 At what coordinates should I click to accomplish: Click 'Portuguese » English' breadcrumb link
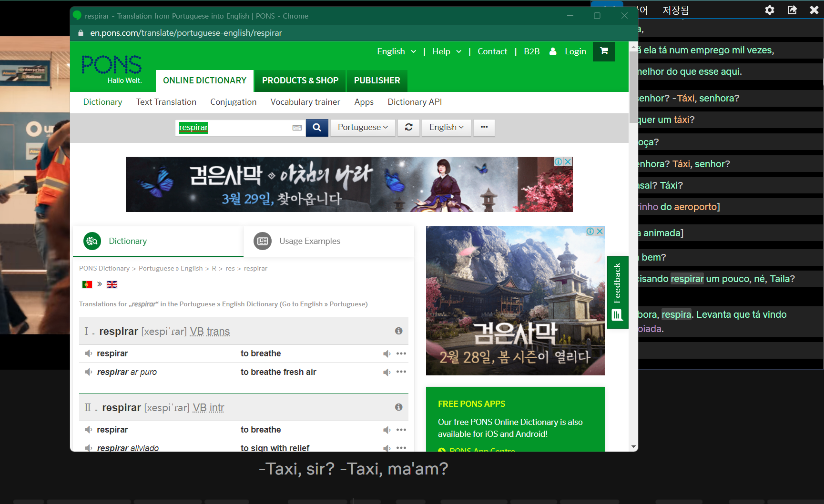click(171, 269)
